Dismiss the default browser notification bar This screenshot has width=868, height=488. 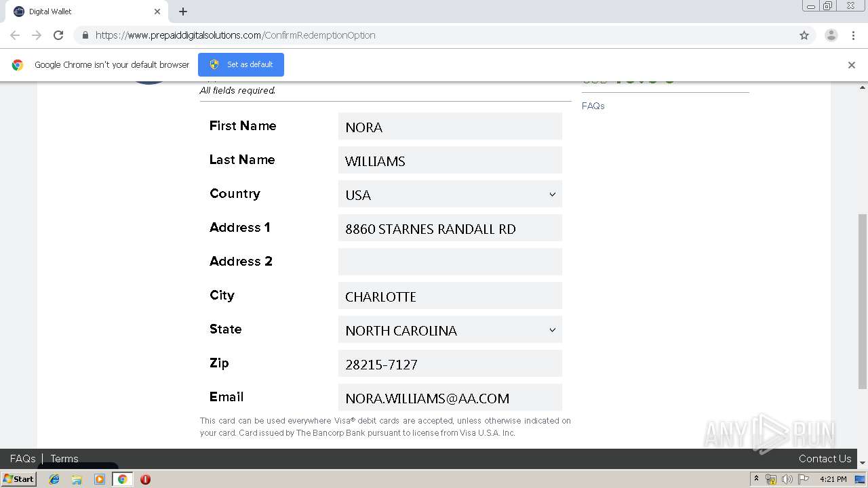pyautogui.click(x=852, y=65)
